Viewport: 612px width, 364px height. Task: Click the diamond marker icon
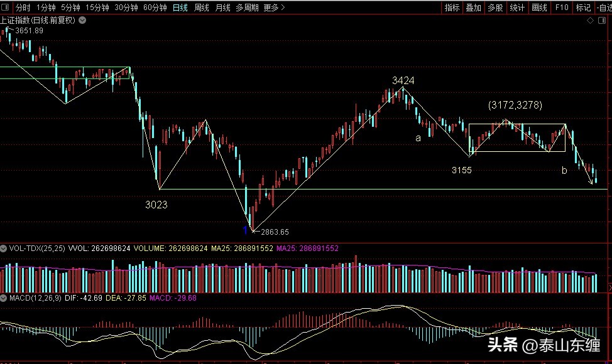pos(590,20)
